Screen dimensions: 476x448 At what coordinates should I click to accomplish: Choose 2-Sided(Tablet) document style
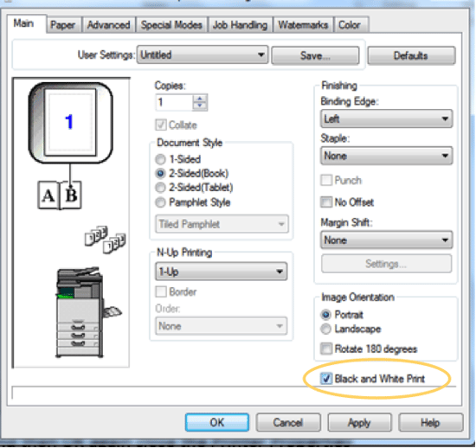160,188
